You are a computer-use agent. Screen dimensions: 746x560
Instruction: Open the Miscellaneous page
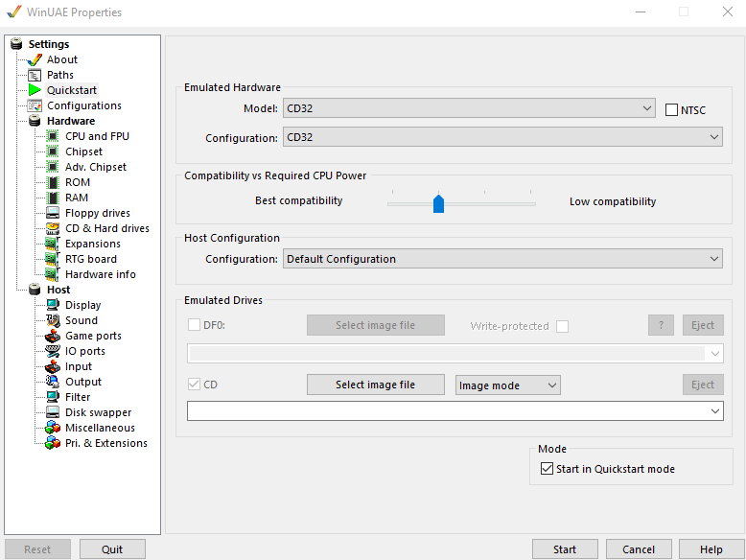click(x=100, y=428)
